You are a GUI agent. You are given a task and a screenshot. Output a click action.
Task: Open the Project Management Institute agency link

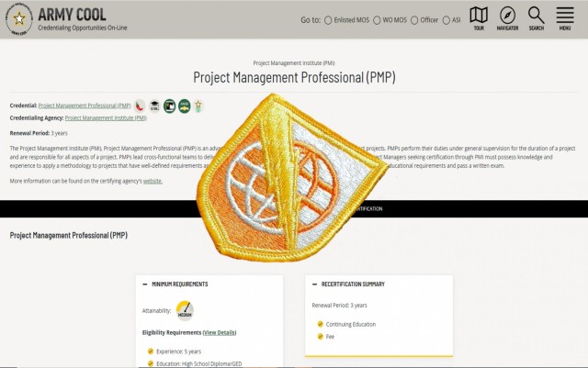tap(106, 118)
